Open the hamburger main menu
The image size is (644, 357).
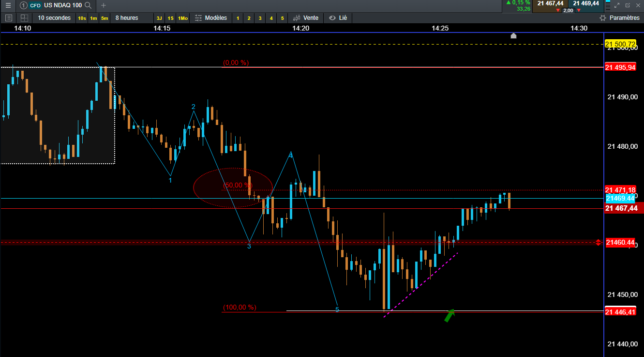(8, 5)
